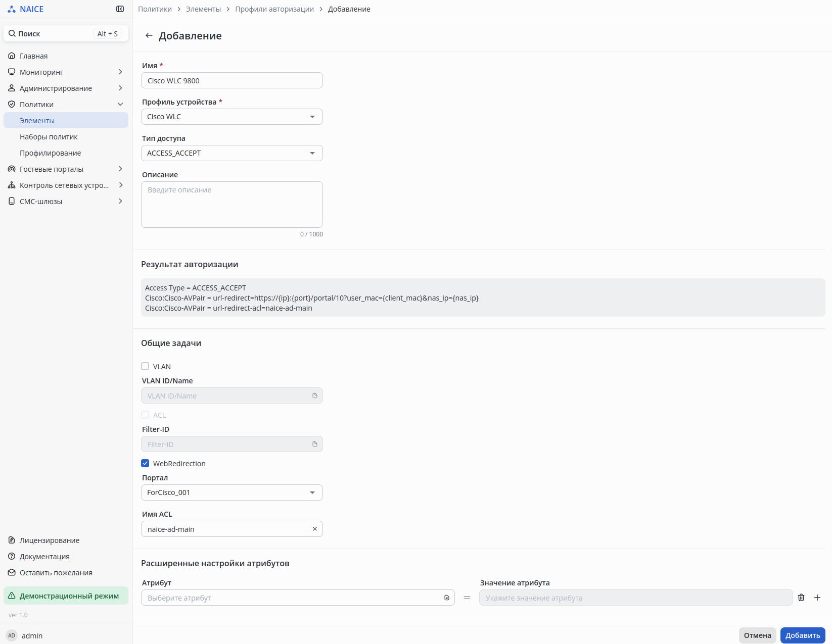Image resolution: width=832 pixels, height=644 pixels.
Task: Open the Тип доступа dropdown
Action: (x=232, y=153)
